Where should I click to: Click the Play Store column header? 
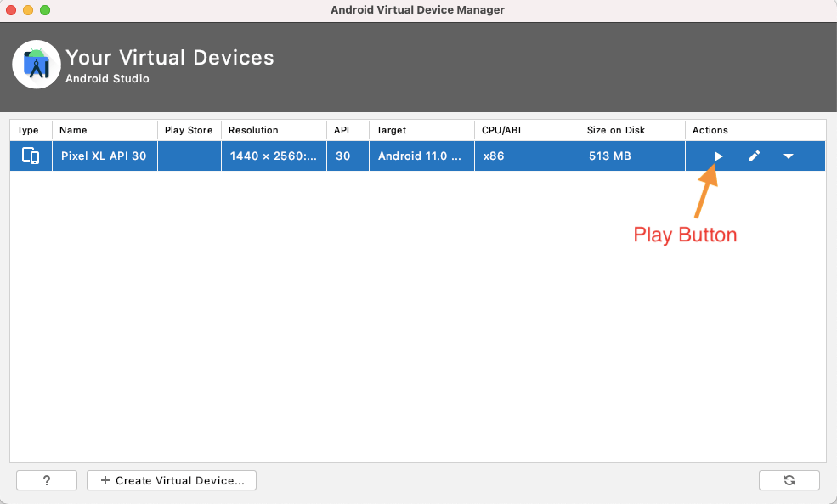[189, 130]
